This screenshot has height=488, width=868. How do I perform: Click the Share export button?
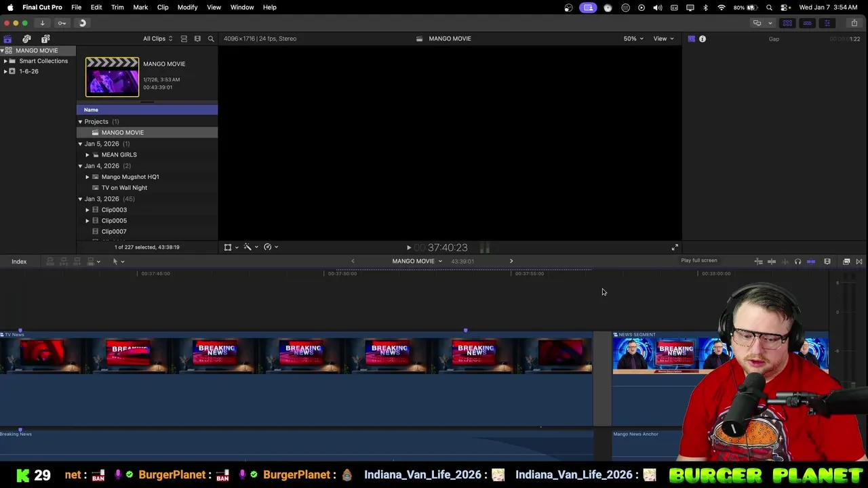click(854, 23)
